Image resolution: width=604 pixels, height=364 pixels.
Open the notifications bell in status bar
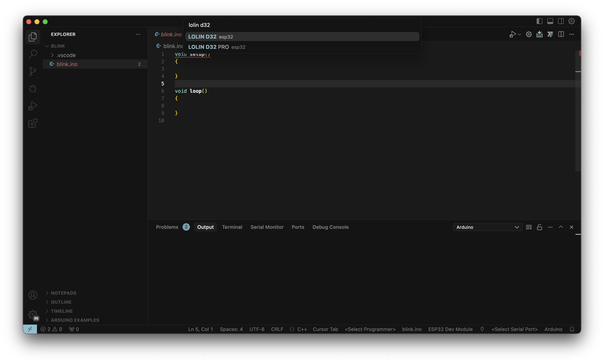point(572,329)
